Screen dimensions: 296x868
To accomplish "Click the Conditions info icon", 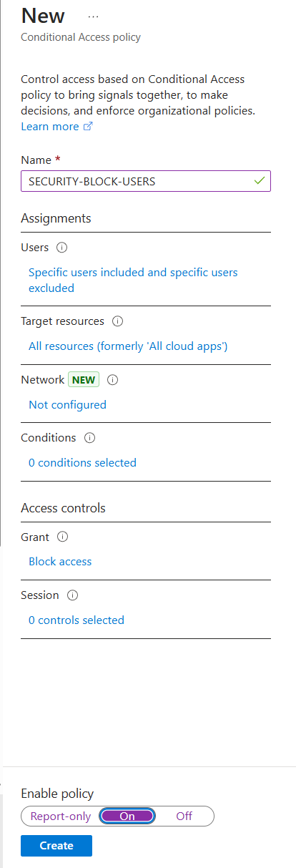I will point(89,438).
